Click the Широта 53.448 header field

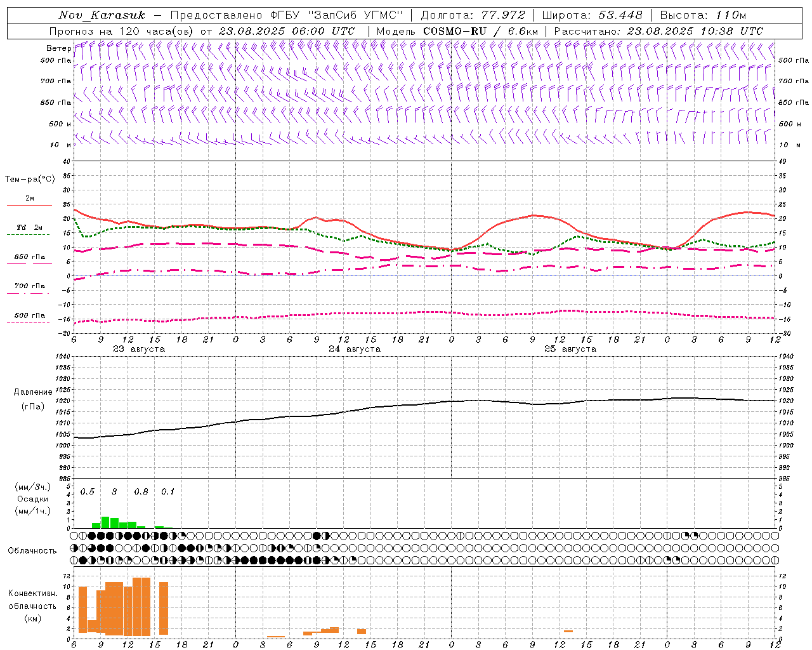coord(592,15)
